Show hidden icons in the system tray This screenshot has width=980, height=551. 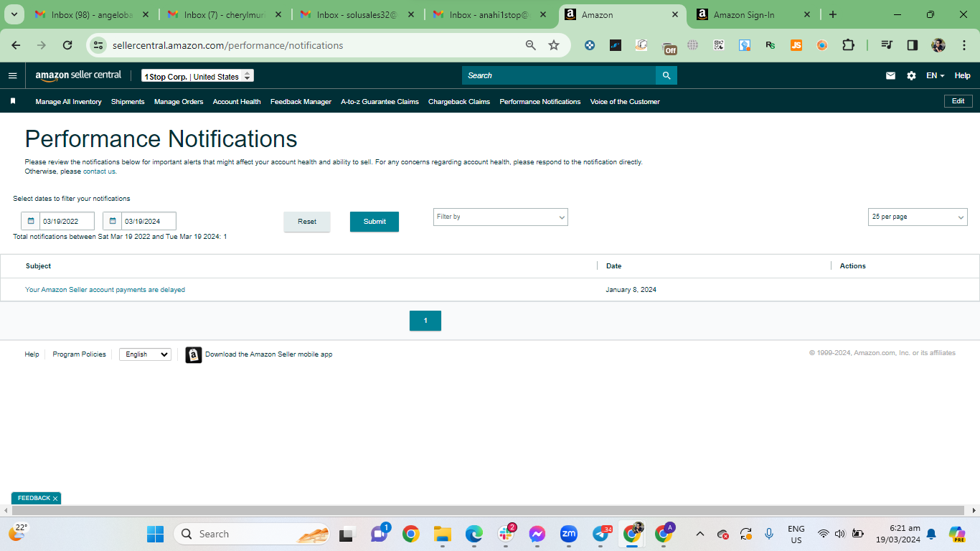(x=701, y=534)
